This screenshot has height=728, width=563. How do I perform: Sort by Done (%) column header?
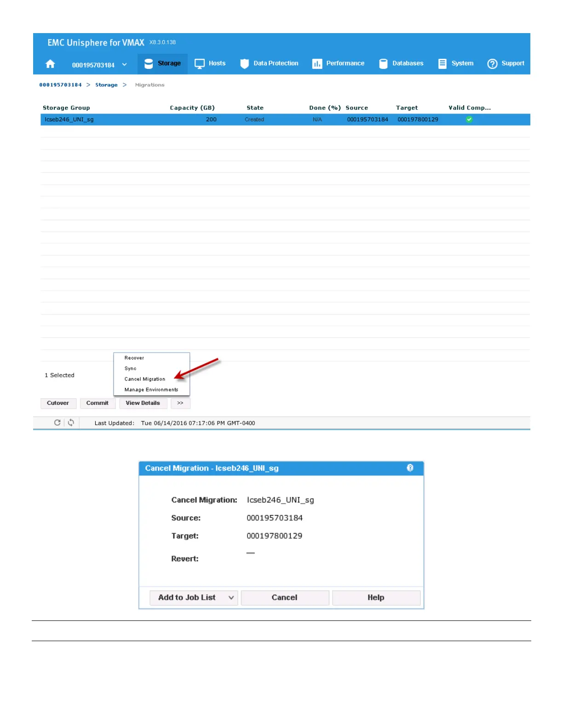[x=325, y=108]
